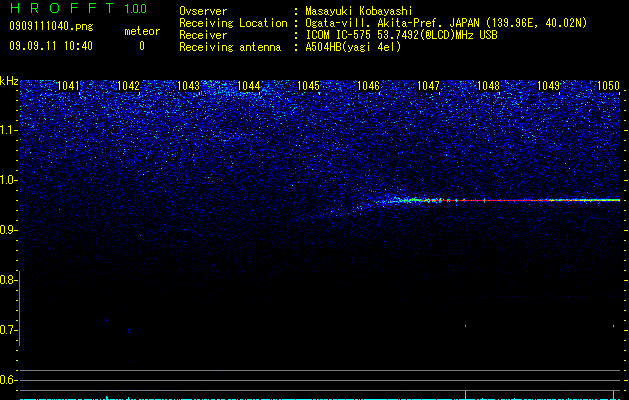Click the 1041 time marker
629x400 pixels.
click(x=69, y=86)
